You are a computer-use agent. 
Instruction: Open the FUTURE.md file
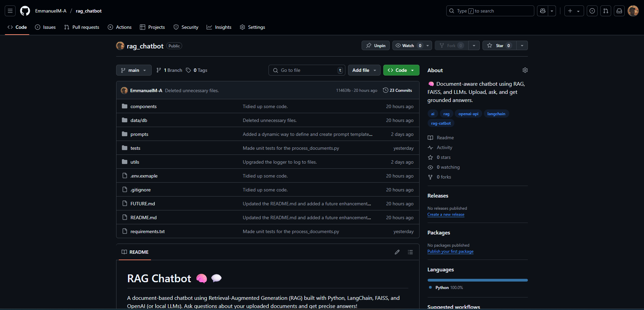click(143, 204)
